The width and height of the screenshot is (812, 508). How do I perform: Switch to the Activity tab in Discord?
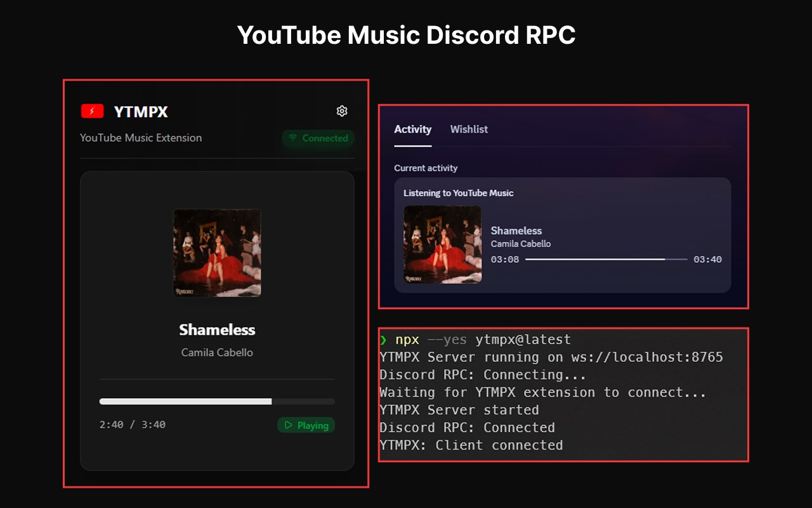(413, 130)
